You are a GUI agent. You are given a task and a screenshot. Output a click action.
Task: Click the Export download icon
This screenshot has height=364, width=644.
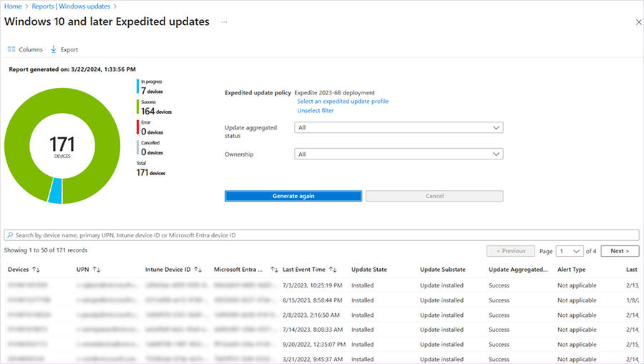pos(54,49)
